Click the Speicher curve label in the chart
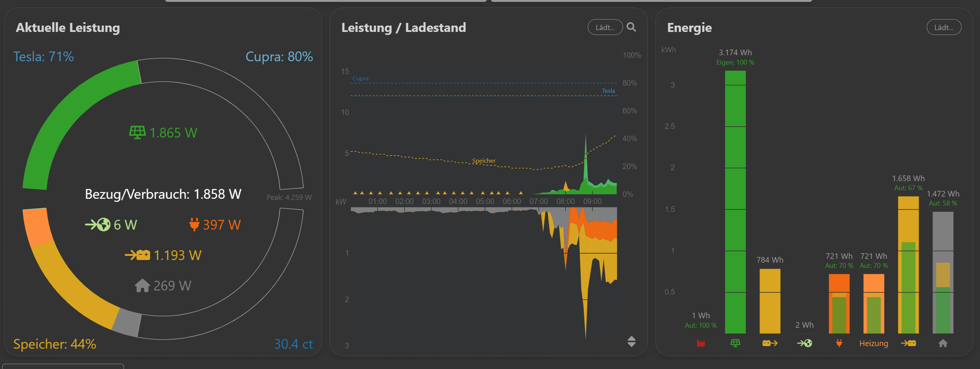 click(x=484, y=160)
